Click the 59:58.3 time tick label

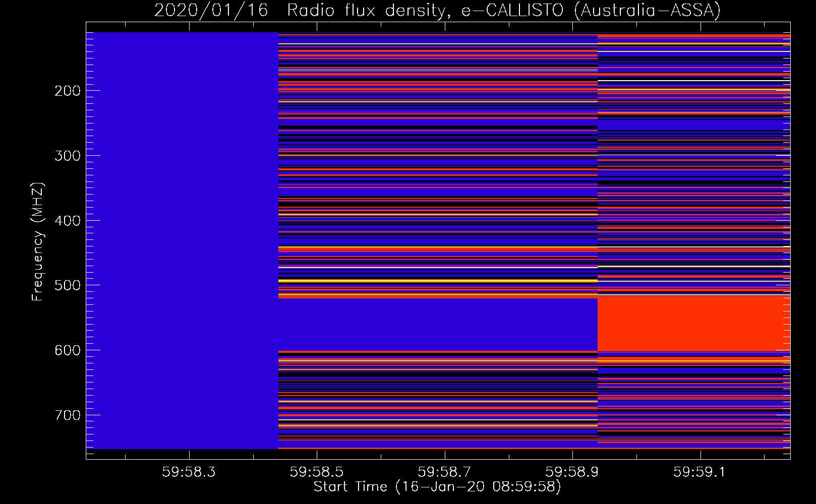(189, 472)
